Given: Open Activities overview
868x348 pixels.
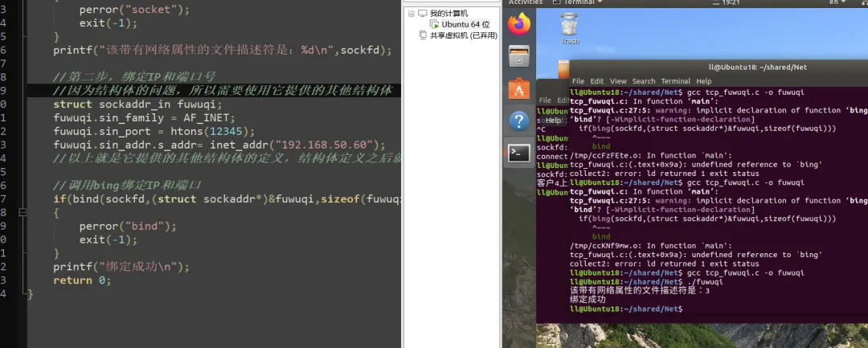Looking at the screenshot, I should 526,2.
